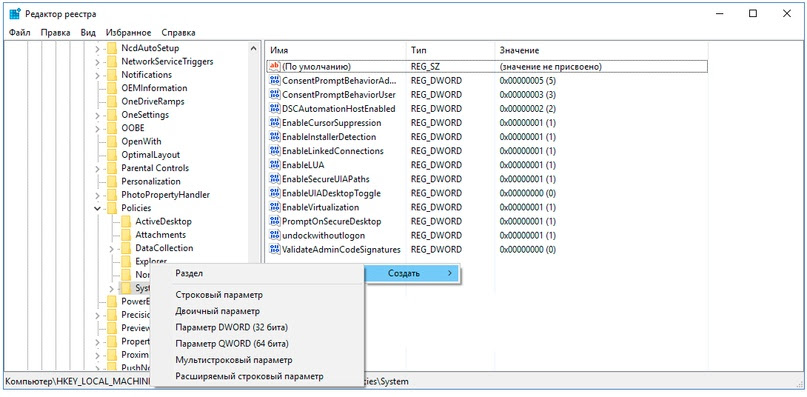Open the Создать submenu arrow
The width and height of the screenshot is (807, 397).
[450, 273]
